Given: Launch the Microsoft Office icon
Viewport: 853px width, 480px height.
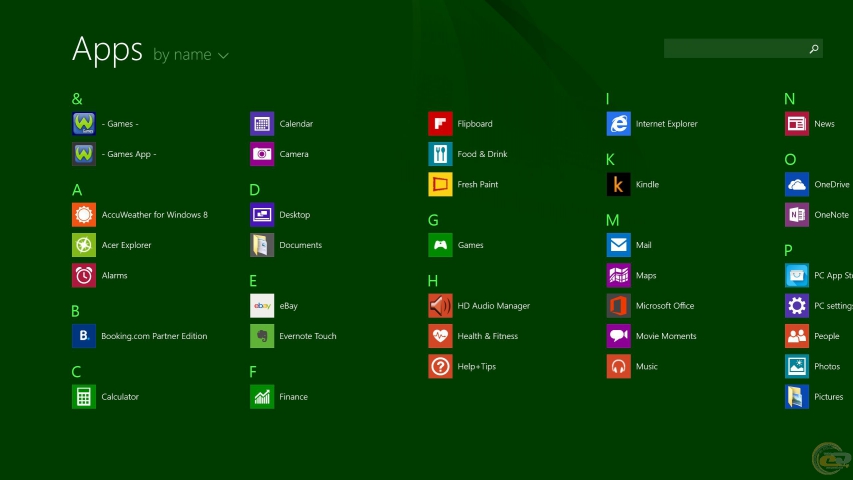Looking at the screenshot, I should click(x=619, y=306).
